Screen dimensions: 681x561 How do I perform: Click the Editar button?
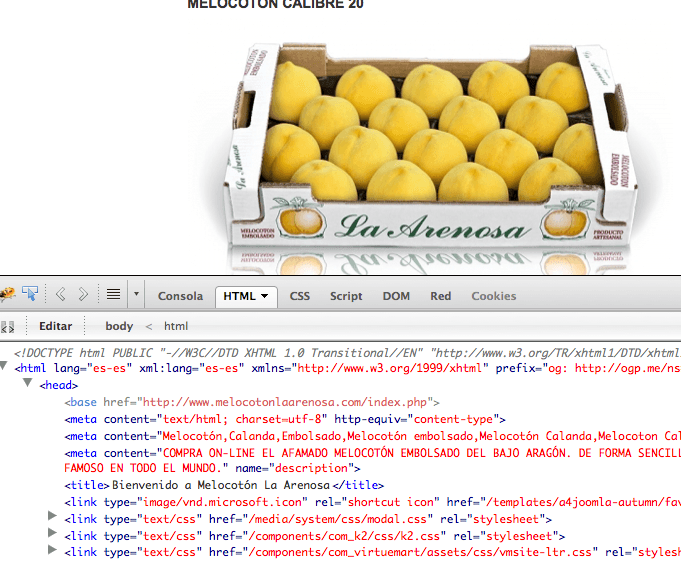[56, 326]
